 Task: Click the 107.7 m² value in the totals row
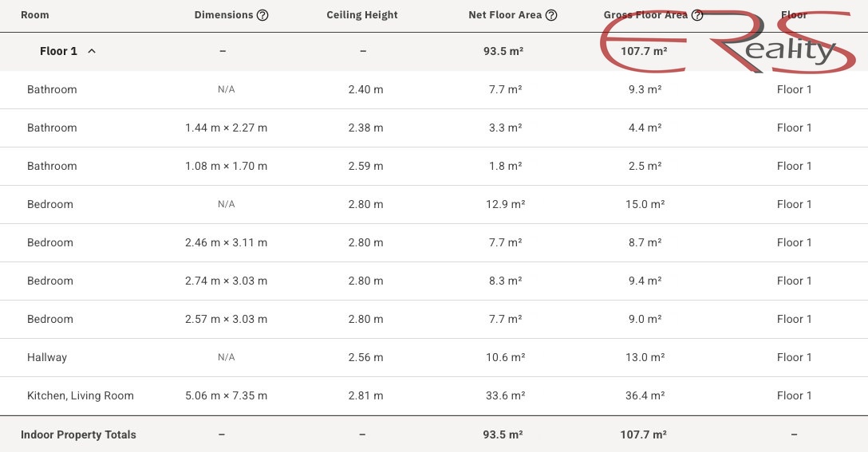643,434
